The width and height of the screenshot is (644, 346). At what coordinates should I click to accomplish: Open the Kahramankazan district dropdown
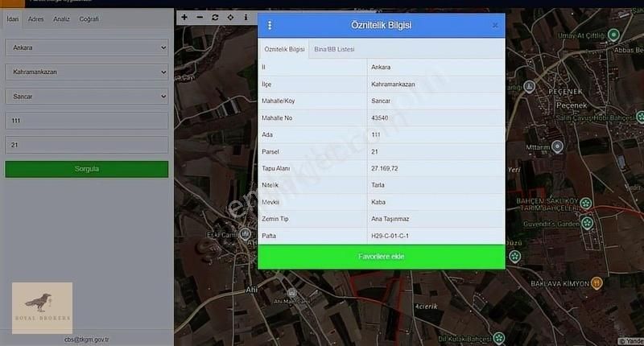pyautogui.click(x=87, y=72)
